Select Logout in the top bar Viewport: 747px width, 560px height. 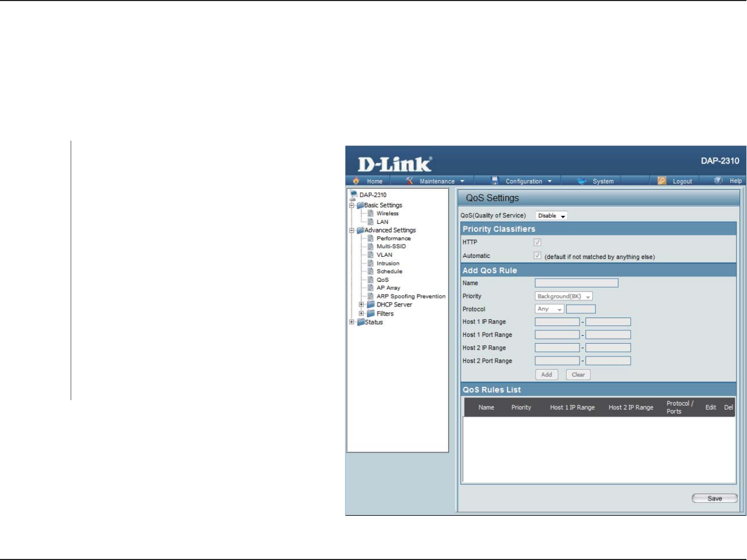coord(682,181)
